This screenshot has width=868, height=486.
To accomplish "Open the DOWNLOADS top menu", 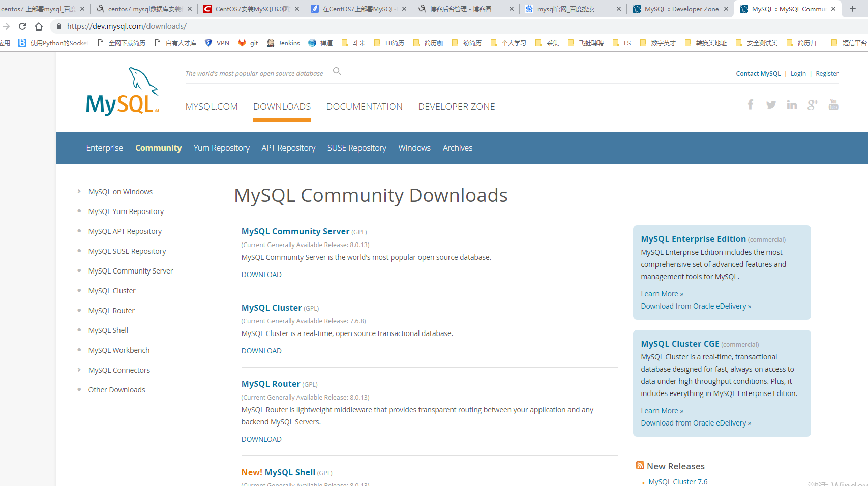I will [282, 107].
